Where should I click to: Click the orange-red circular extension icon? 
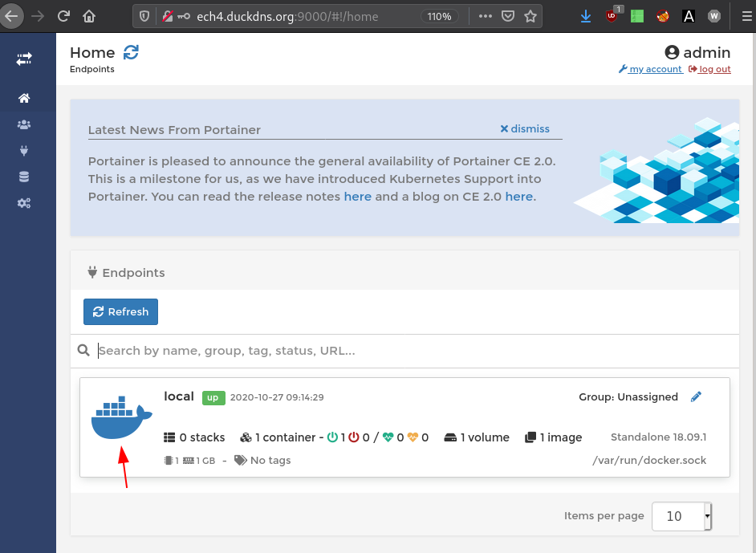(663, 16)
